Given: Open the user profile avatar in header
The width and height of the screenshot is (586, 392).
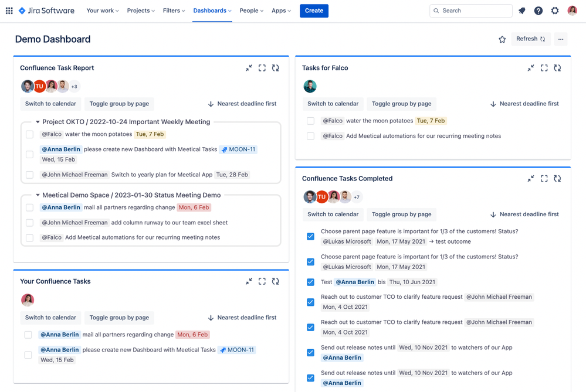Looking at the screenshot, I should 572,11.
